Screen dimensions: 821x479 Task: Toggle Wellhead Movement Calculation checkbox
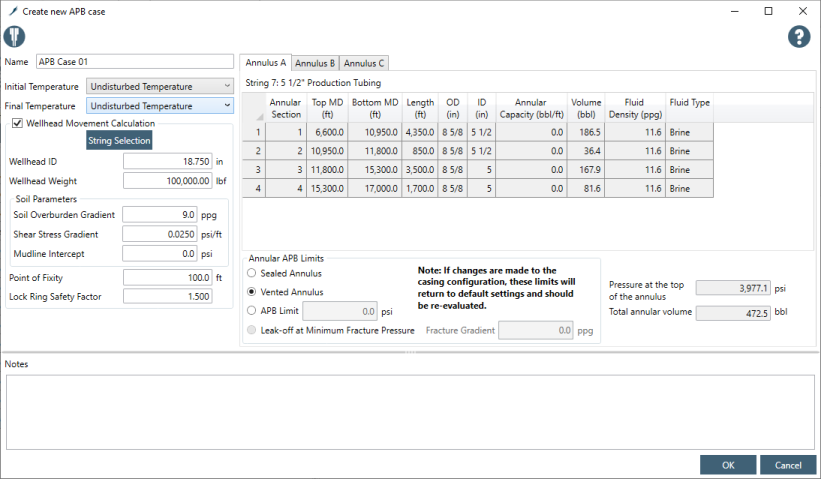click(x=17, y=124)
